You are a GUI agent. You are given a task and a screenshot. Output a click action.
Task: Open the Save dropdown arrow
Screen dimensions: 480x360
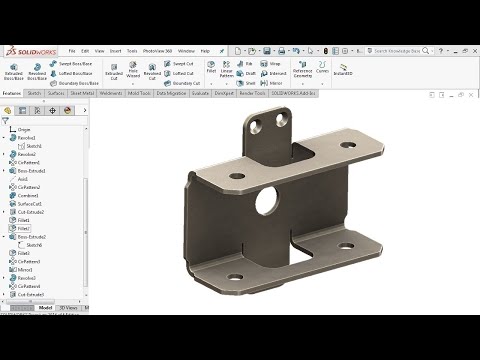coord(274,51)
